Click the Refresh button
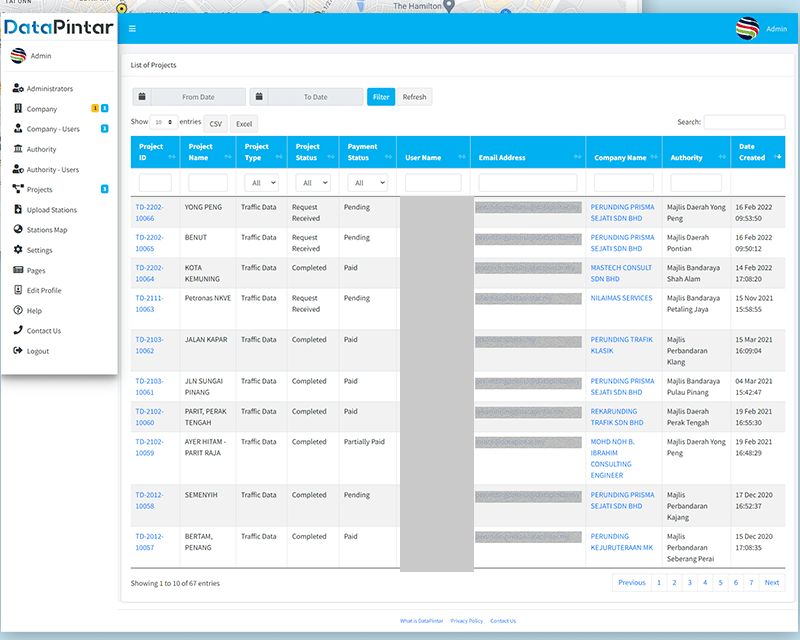 414,96
